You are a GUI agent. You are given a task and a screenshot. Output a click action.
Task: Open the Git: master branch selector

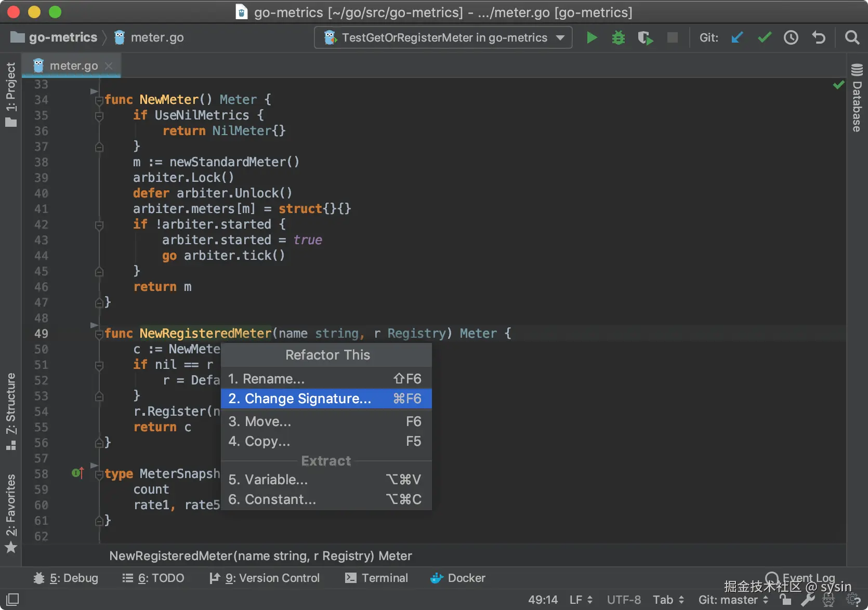[x=733, y=600]
